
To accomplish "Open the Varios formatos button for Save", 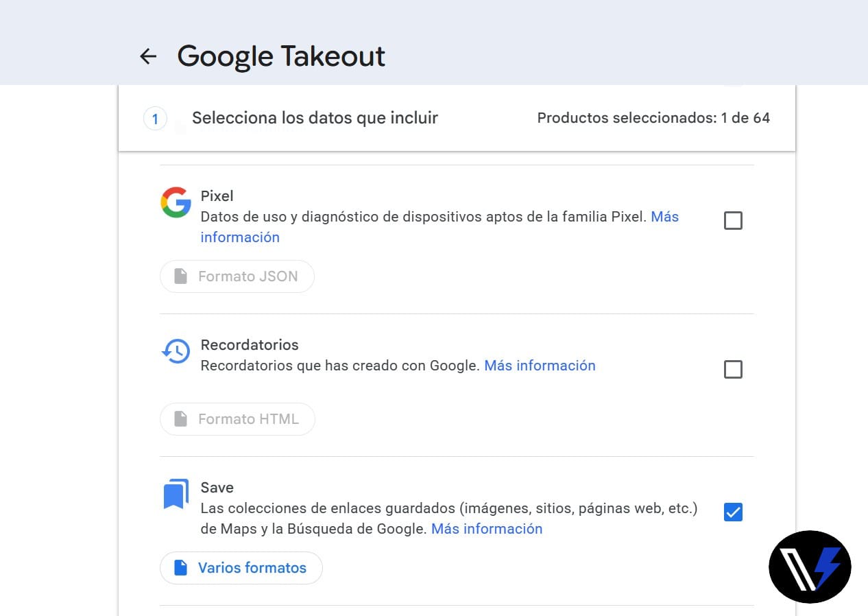I will coord(241,568).
